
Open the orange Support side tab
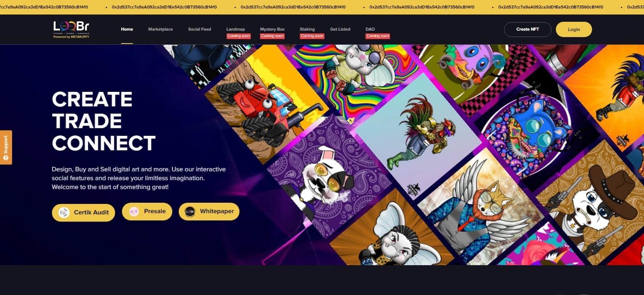coord(6,147)
